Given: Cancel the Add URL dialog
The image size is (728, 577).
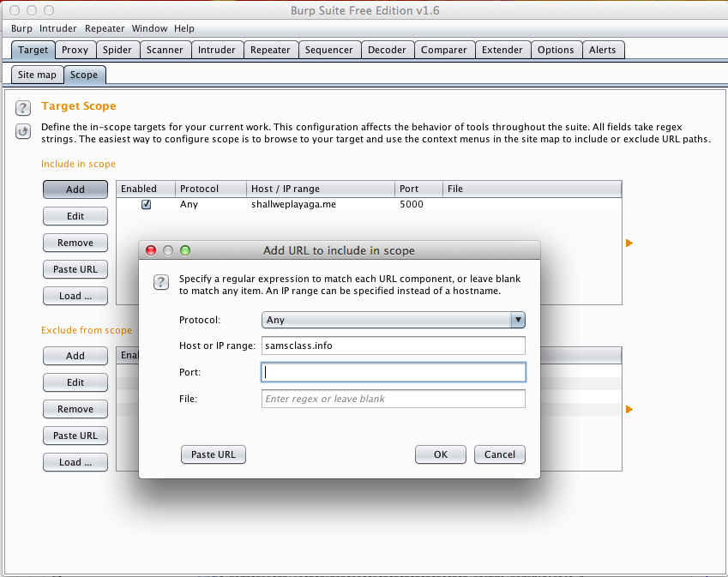Looking at the screenshot, I should 500,454.
